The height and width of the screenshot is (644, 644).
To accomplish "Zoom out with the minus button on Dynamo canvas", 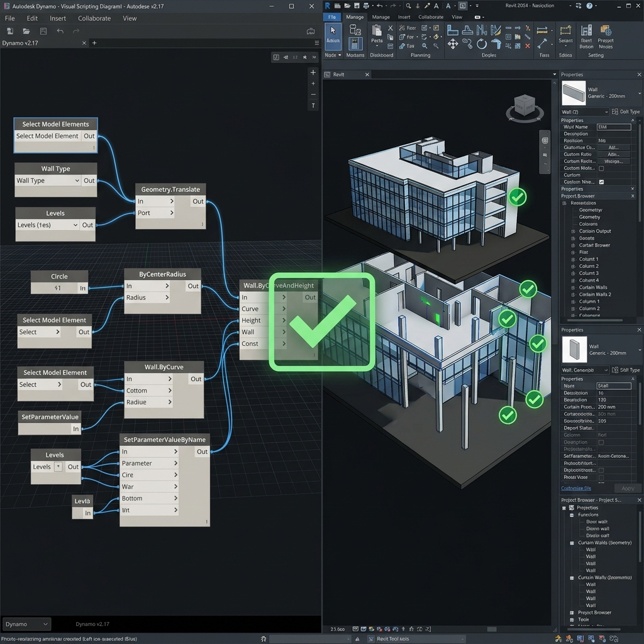I will (x=313, y=94).
